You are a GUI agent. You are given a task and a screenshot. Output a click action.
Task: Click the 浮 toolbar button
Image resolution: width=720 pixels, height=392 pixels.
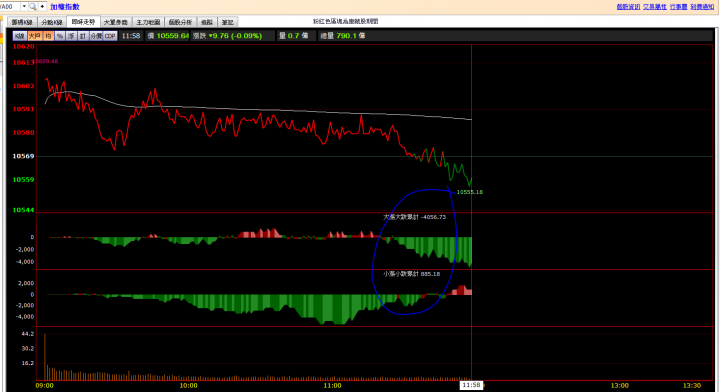(x=71, y=36)
